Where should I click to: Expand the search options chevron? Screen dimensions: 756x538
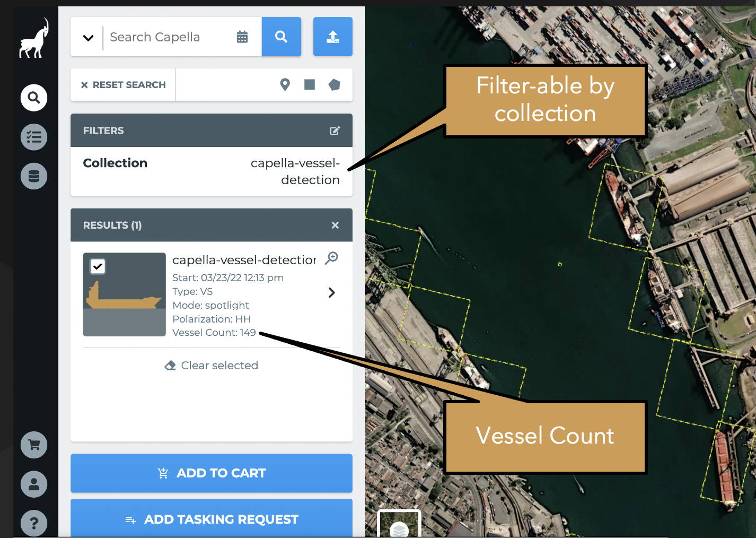point(88,38)
